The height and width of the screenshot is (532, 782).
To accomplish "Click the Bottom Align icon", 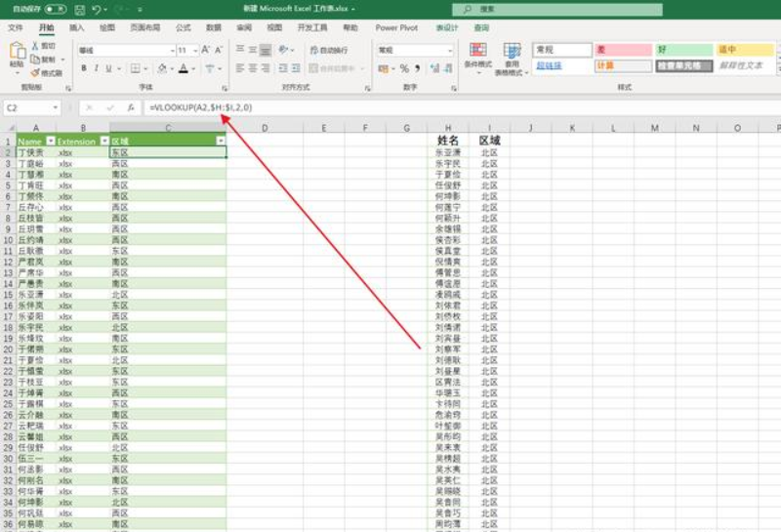I will click(x=266, y=50).
